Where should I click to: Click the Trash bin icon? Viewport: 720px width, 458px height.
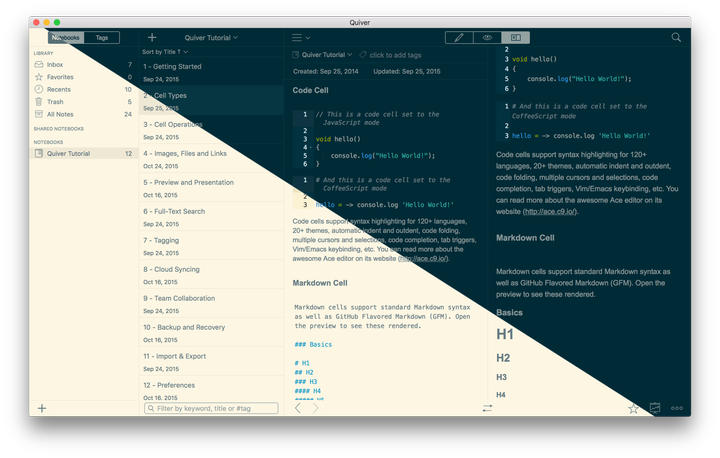[39, 102]
